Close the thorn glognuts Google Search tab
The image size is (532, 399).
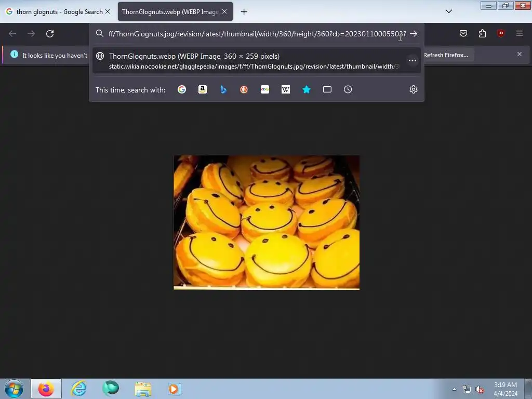click(108, 12)
